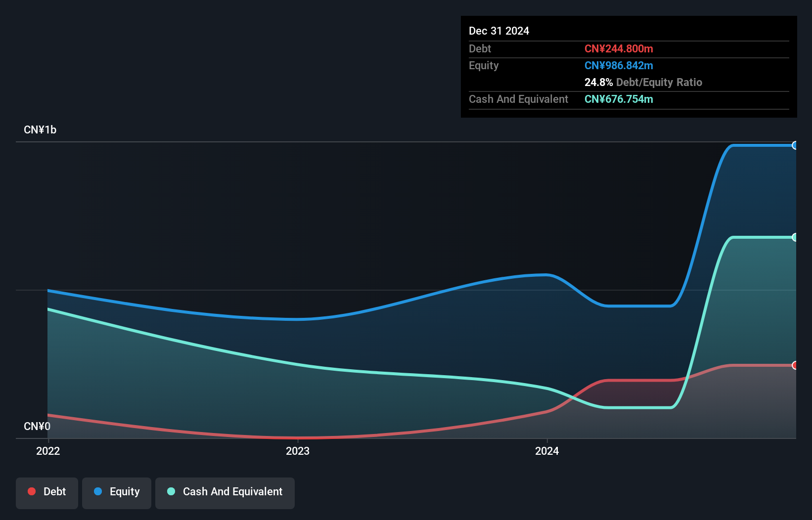Click the 2023 axis label

point(298,451)
